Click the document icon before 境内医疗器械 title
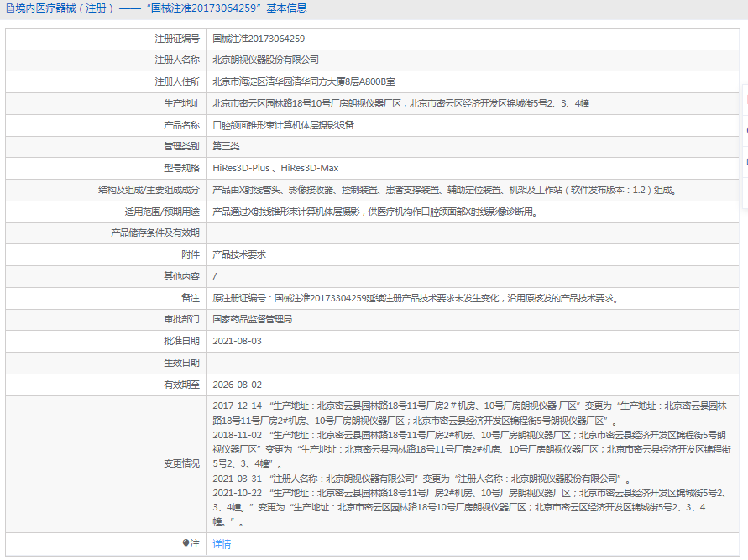The image size is (748, 560). click(x=10, y=8)
